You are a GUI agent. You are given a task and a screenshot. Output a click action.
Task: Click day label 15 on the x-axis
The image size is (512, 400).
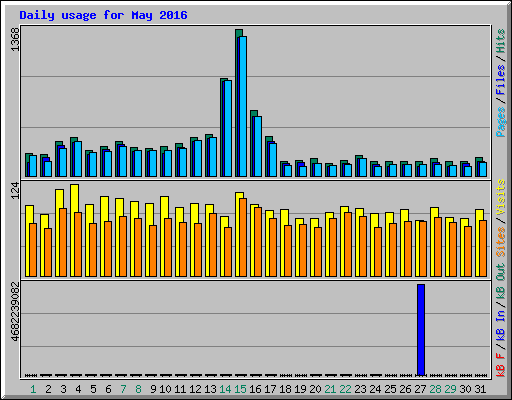(240, 389)
